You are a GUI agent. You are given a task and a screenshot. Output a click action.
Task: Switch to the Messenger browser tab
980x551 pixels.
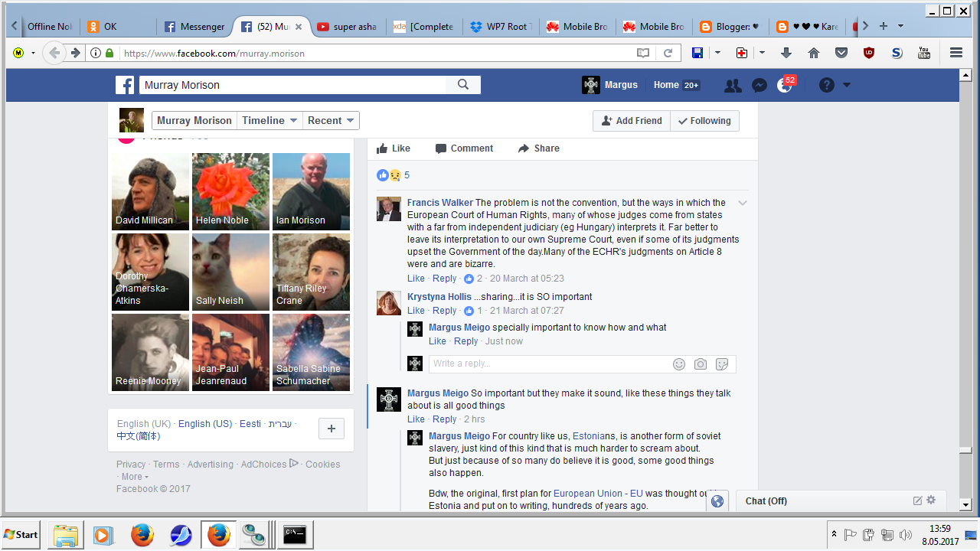tap(194, 26)
